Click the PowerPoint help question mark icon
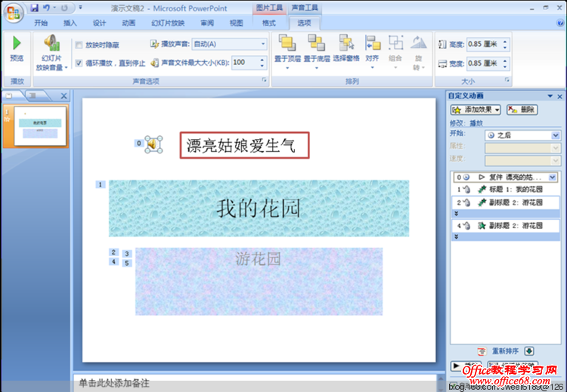The height and width of the screenshot is (392, 567). [x=559, y=23]
